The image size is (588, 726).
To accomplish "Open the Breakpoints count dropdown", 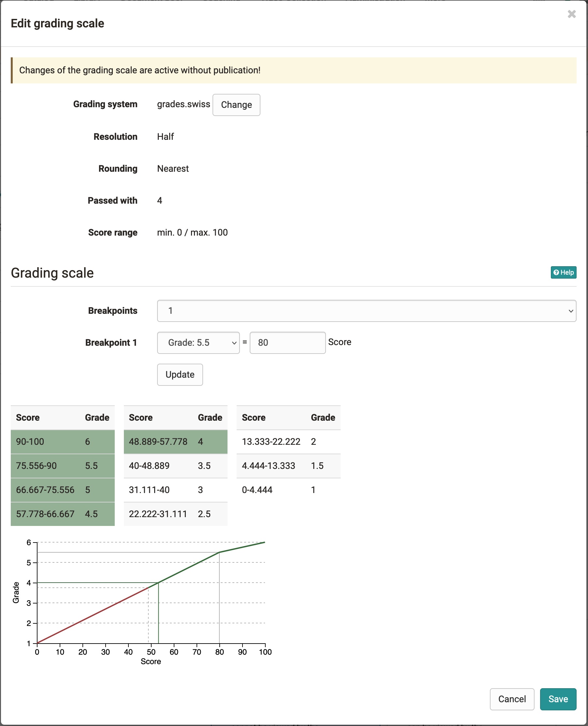I will (366, 311).
